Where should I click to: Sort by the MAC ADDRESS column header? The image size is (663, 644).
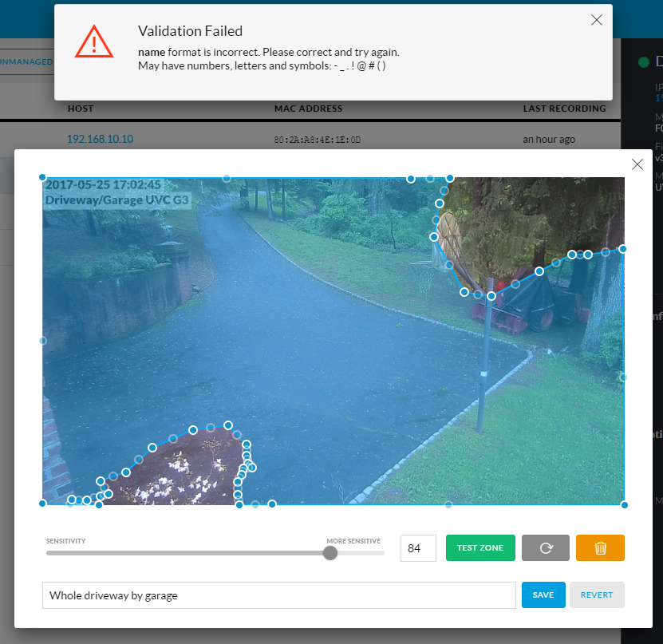click(308, 109)
